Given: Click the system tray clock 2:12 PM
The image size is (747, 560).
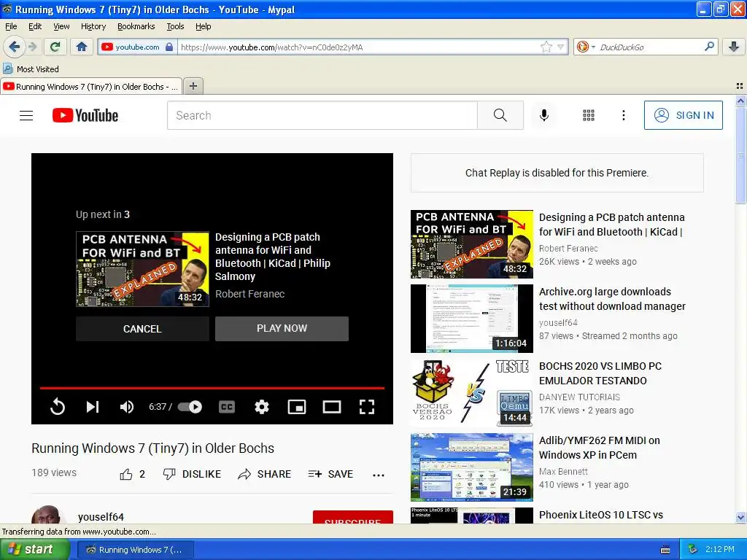Looking at the screenshot, I should 719,549.
